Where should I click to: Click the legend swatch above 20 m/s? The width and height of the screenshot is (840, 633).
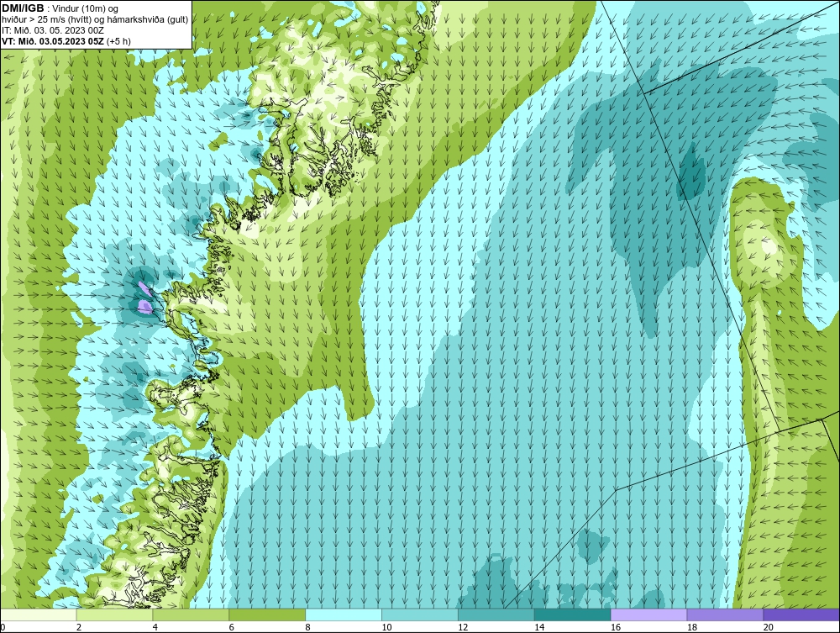coord(801,615)
